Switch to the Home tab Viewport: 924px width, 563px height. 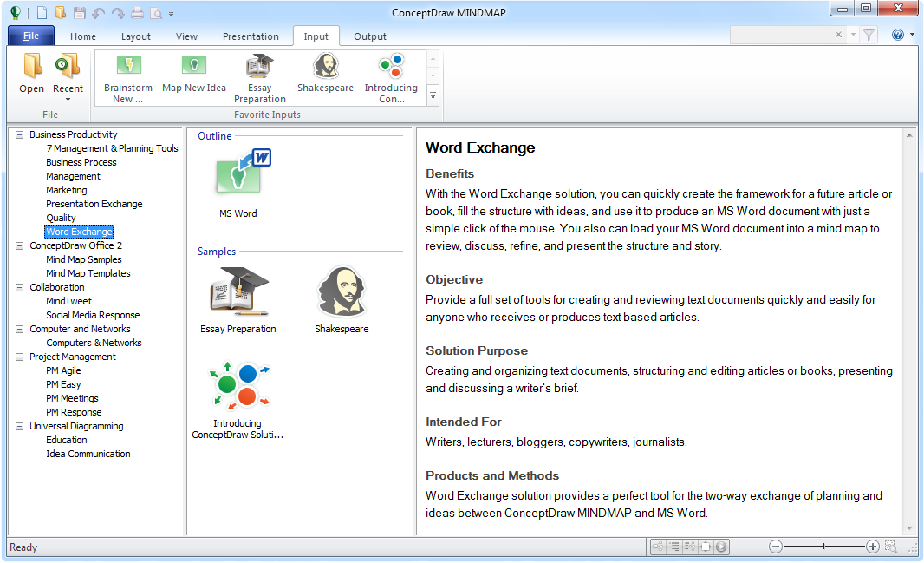tap(83, 36)
